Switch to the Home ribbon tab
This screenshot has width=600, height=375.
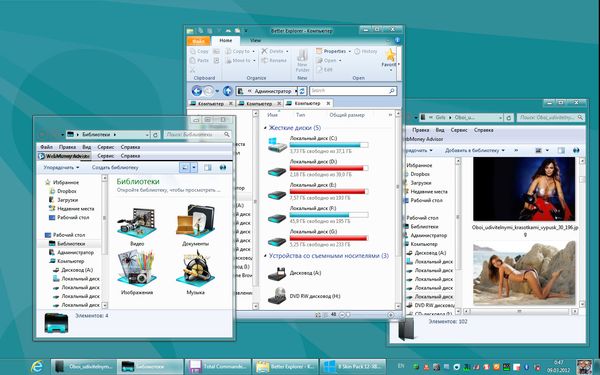point(225,40)
